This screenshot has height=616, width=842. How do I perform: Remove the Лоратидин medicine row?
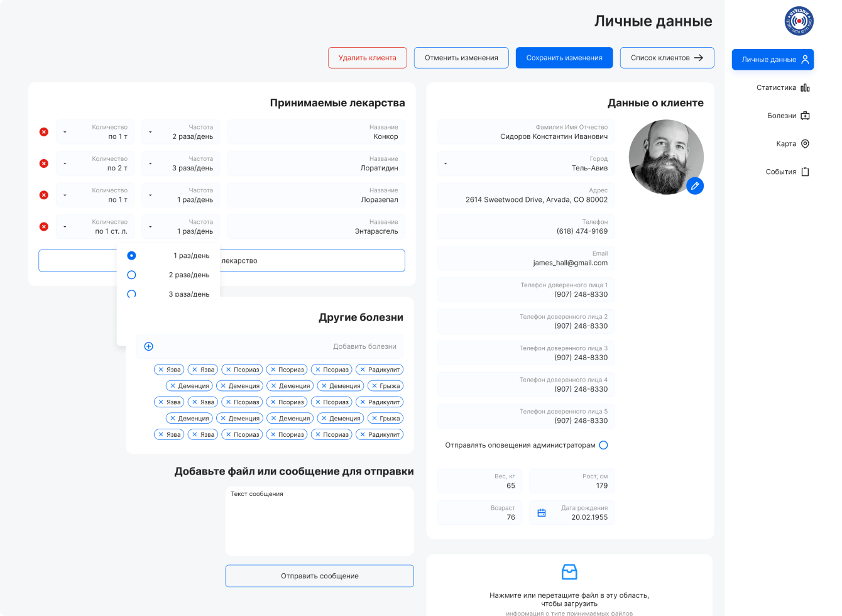(x=44, y=163)
